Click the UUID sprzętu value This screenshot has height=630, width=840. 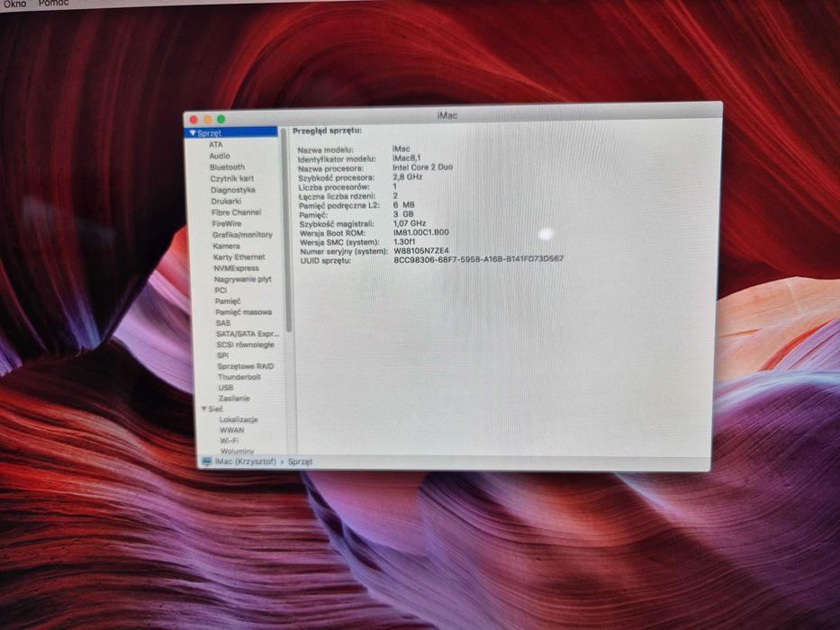tap(478, 259)
